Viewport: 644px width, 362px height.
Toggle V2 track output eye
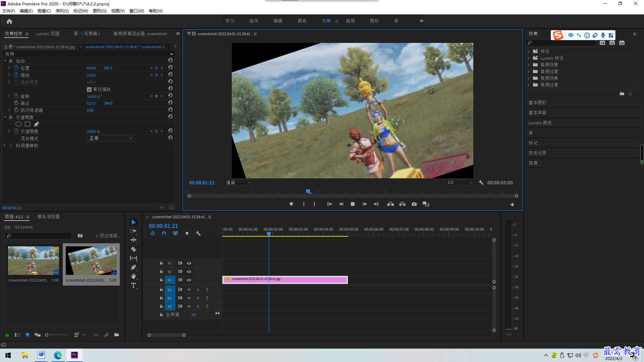click(189, 271)
